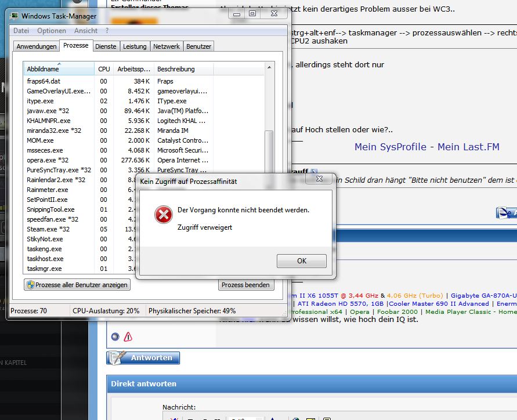This screenshot has height=420, width=517.
Task: Click the CPU-Auslastung: 20% status entry
Action: (x=106, y=311)
